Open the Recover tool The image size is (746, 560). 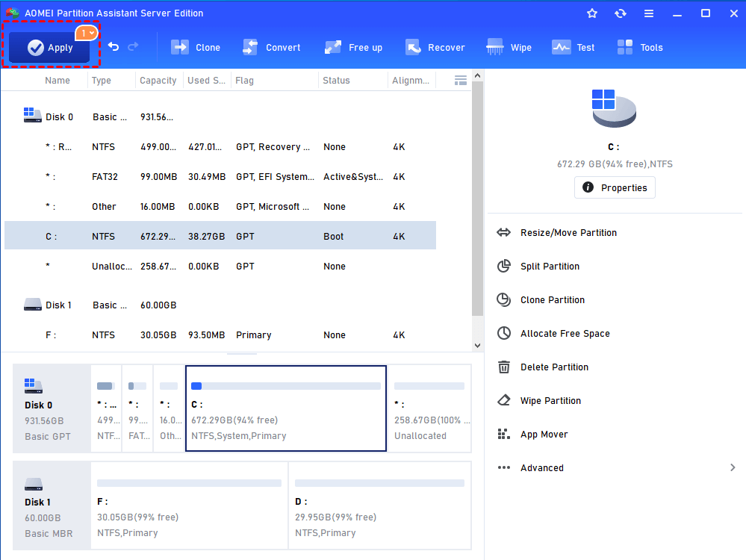[x=435, y=48]
